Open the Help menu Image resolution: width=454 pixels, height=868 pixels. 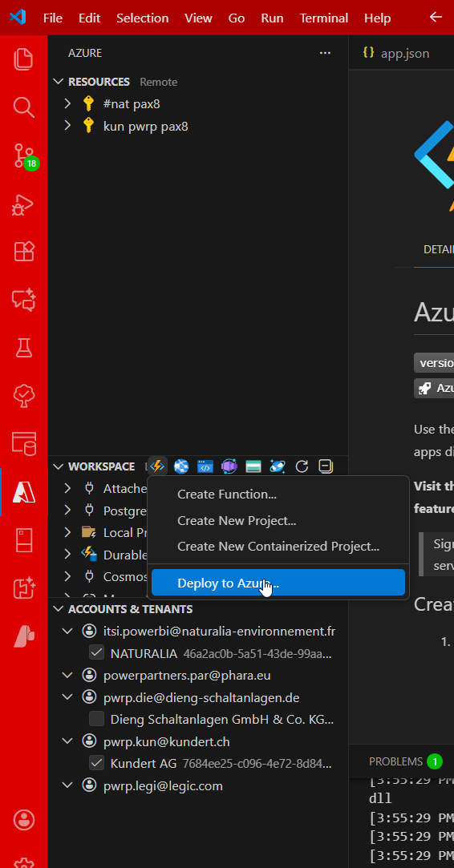click(x=378, y=18)
